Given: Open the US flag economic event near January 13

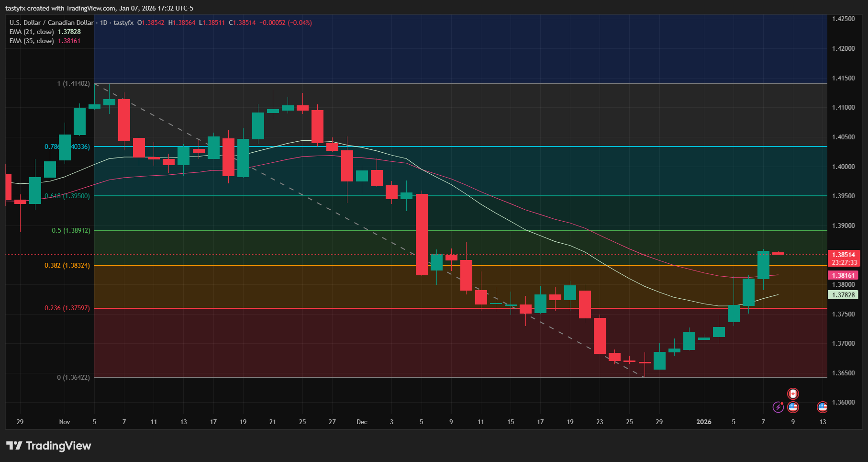Looking at the screenshot, I should pos(822,407).
